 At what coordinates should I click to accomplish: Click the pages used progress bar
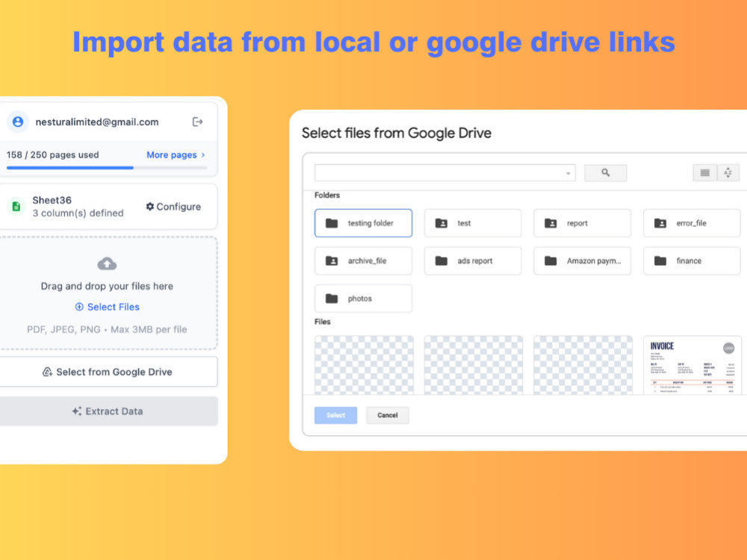tap(107, 167)
